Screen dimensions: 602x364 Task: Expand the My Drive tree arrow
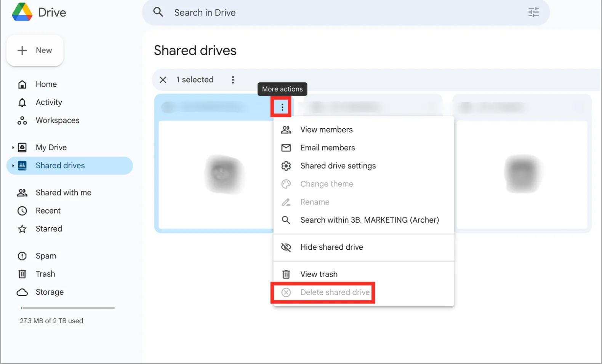(13, 147)
